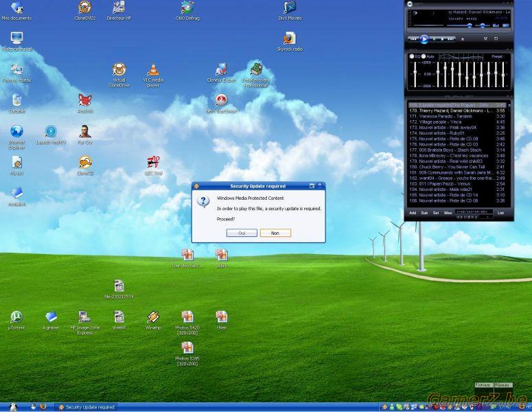
Task: Toggle shuffle mode in the player
Action: click(x=485, y=38)
